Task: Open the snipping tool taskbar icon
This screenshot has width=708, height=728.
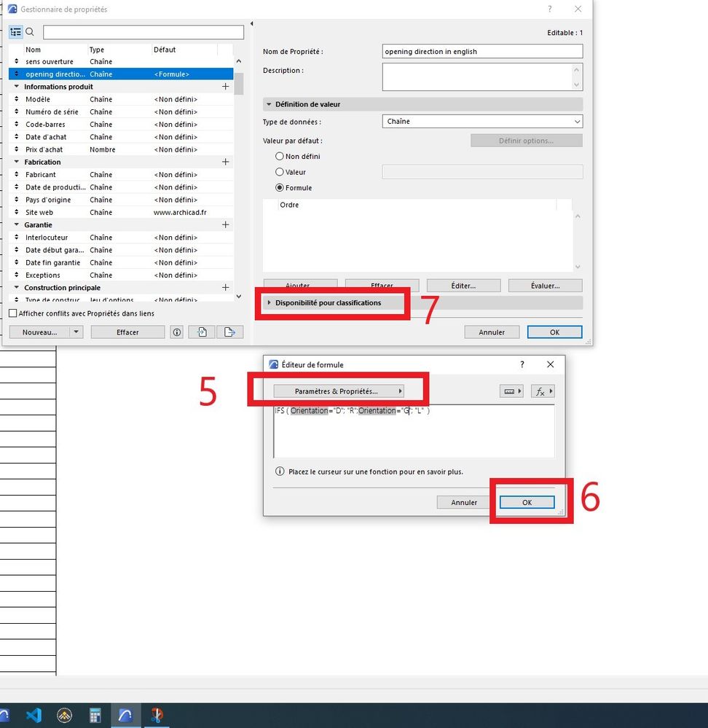Action: (157, 715)
